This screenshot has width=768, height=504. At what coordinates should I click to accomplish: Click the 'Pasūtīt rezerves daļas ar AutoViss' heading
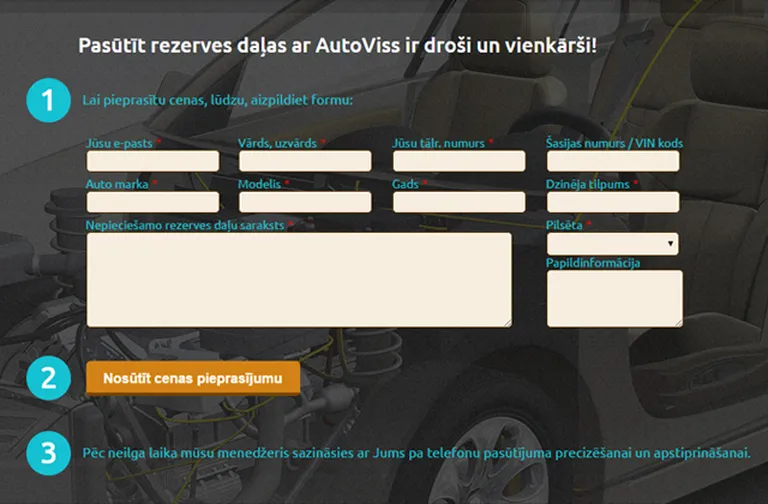pyautogui.click(x=337, y=46)
